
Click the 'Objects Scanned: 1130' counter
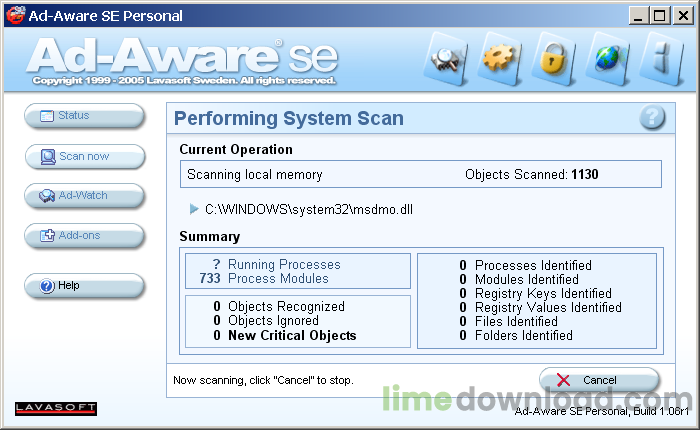click(x=532, y=174)
